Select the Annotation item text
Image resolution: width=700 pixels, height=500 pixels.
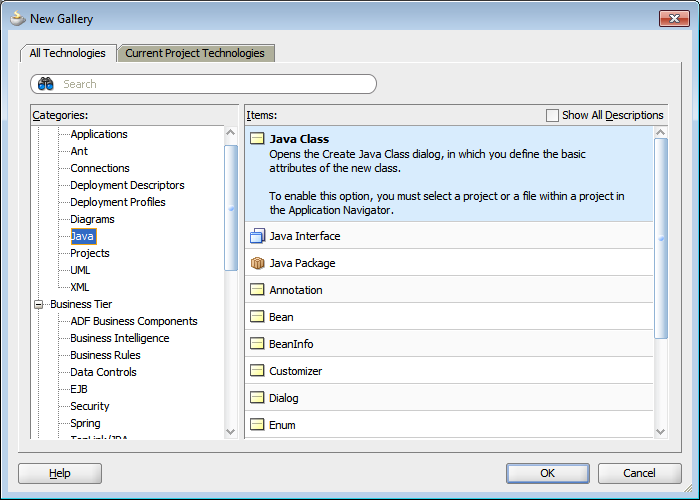[296, 290]
